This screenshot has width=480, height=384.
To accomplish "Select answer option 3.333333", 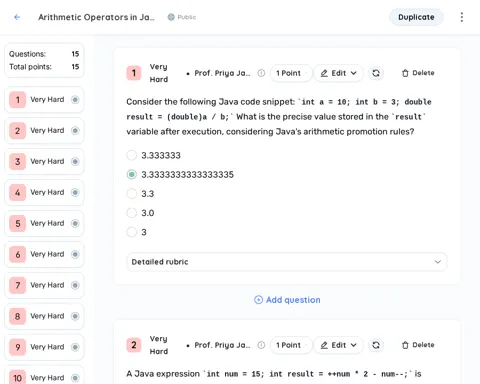I will point(132,155).
